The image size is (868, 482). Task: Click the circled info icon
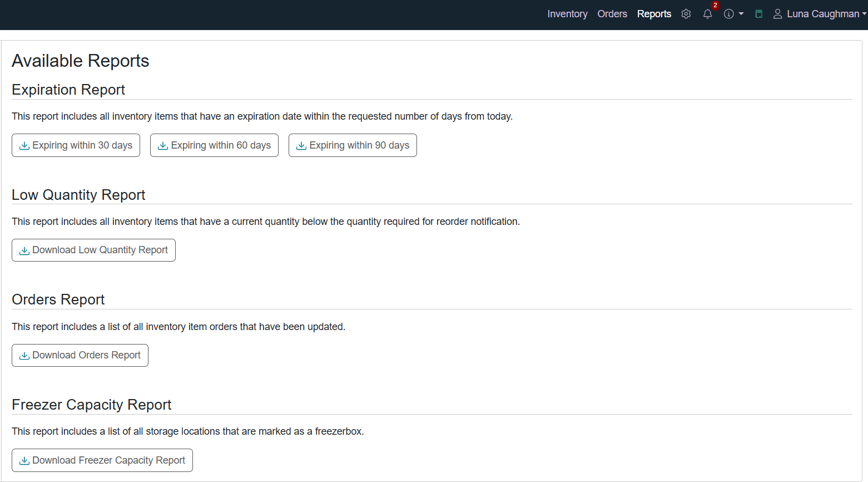pyautogui.click(x=728, y=14)
